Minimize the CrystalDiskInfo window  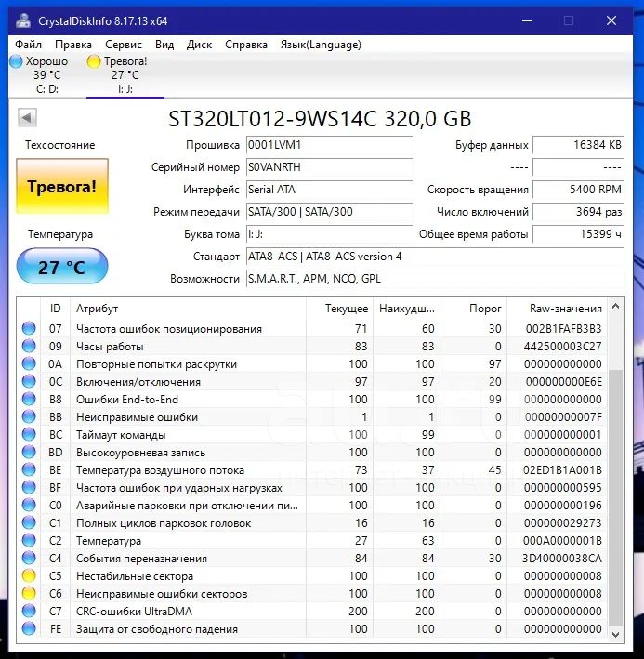tap(527, 20)
